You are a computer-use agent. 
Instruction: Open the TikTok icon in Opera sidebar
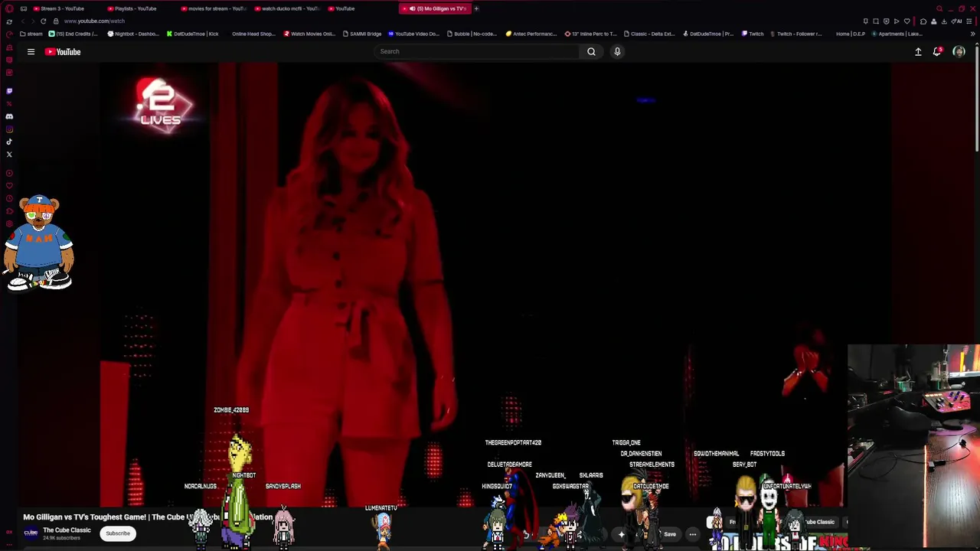point(9,142)
